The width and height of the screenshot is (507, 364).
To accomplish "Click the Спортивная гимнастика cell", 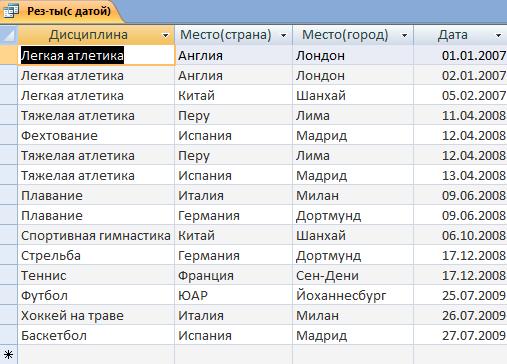I will [96, 235].
